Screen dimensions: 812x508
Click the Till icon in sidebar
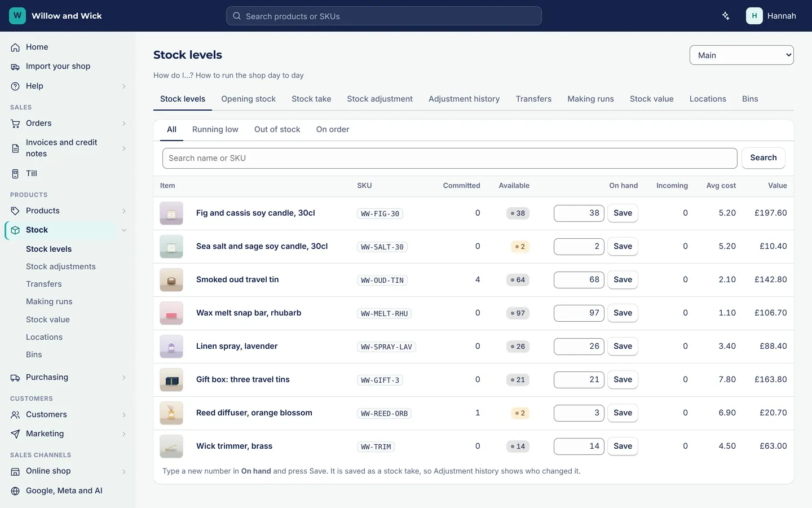pos(15,174)
